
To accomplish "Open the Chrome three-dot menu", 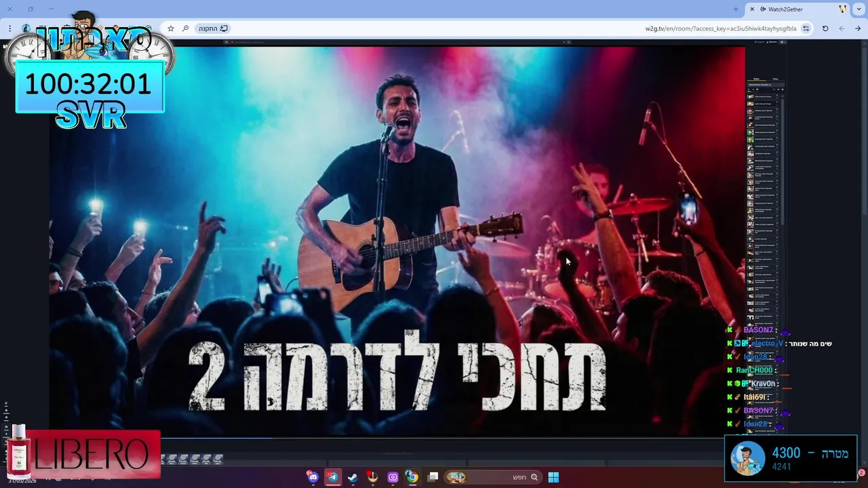I will (x=9, y=28).
